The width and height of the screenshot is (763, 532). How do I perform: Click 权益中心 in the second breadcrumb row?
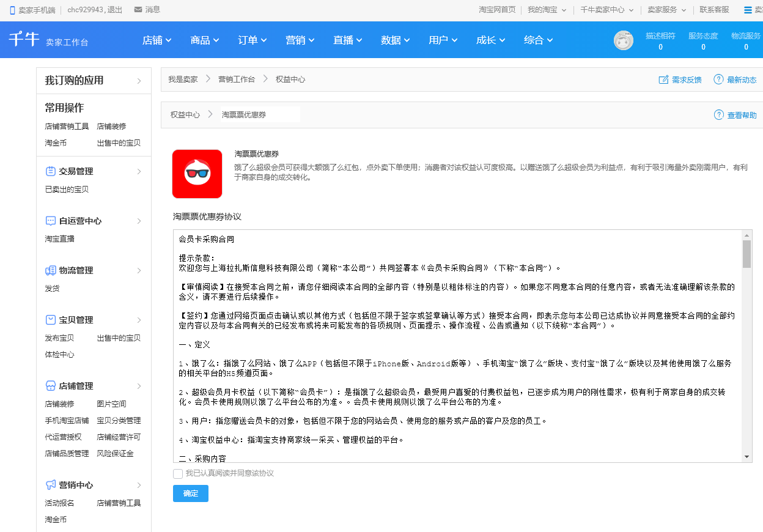[x=185, y=115]
